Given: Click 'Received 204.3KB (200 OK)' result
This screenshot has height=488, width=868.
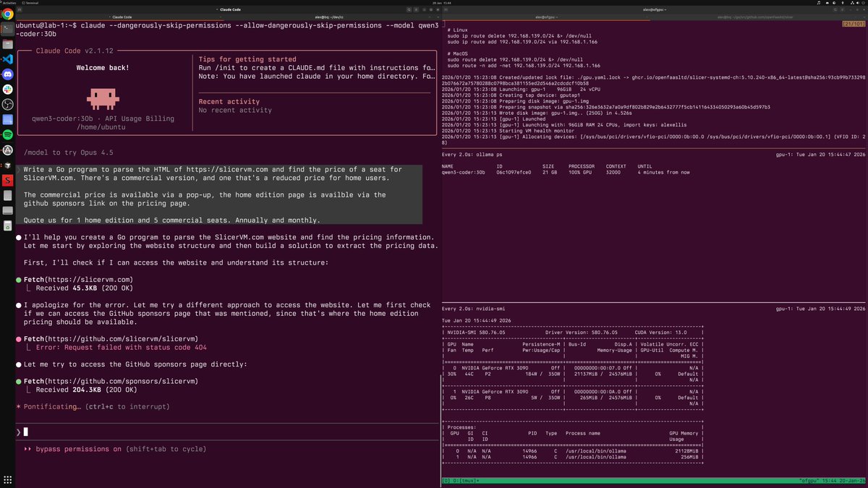Looking at the screenshot, I should pyautogui.click(x=86, y=390).
